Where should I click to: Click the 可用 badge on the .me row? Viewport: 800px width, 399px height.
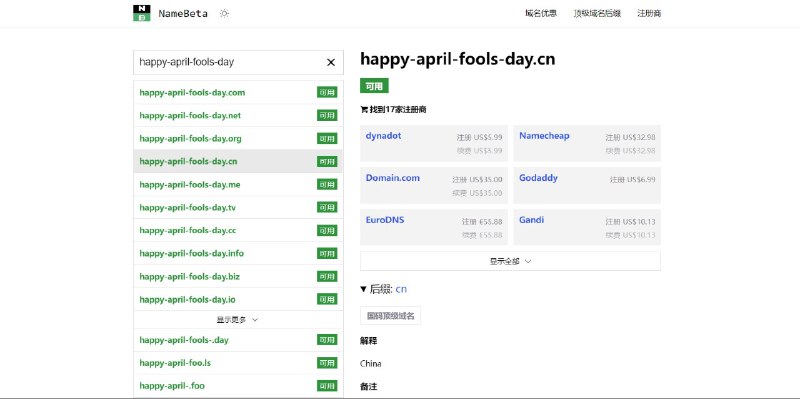327,184
